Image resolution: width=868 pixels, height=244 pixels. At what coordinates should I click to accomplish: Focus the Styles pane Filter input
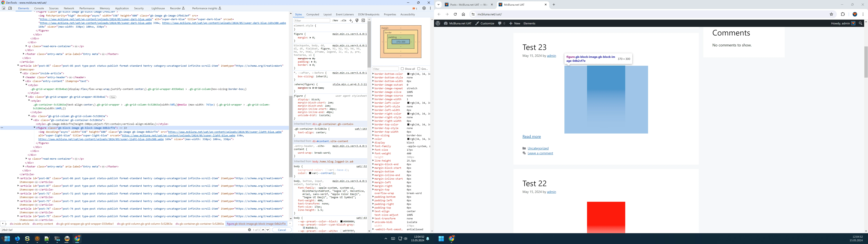coord(312,21)
